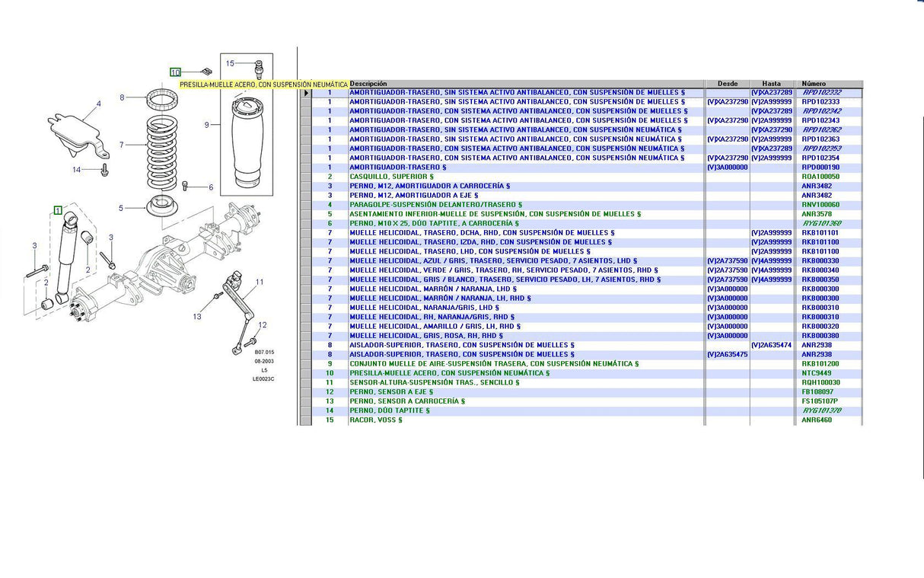Select part number RKB000320
Viewport: 924px width, 578px height.
[x=820, y=327]
